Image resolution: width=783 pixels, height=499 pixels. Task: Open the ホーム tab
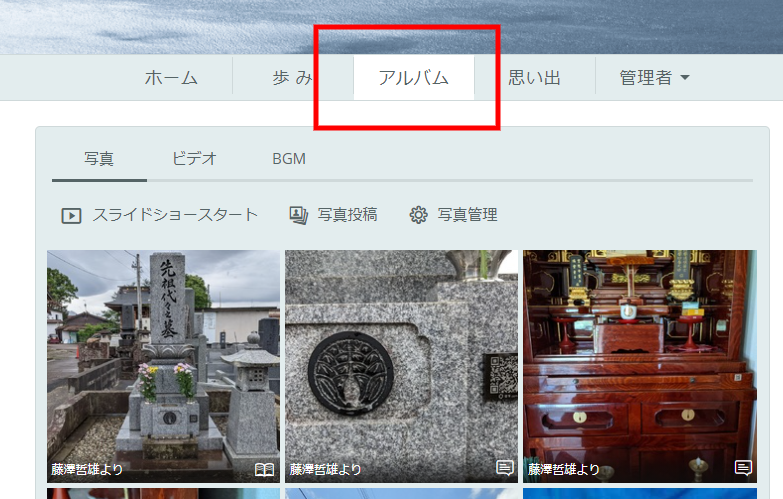click(171, 78)
